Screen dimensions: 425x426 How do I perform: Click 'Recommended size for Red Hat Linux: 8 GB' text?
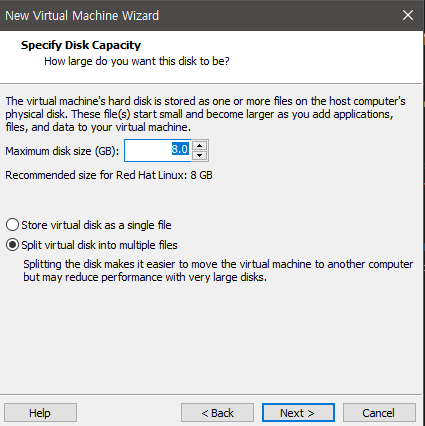[109, 175]
